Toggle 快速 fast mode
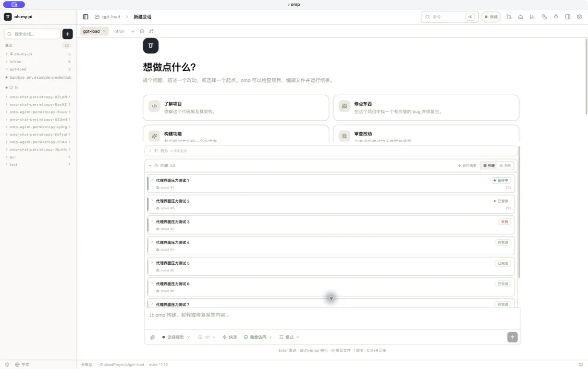This screenshot has height=369, width=588. [x=230, y=337]
